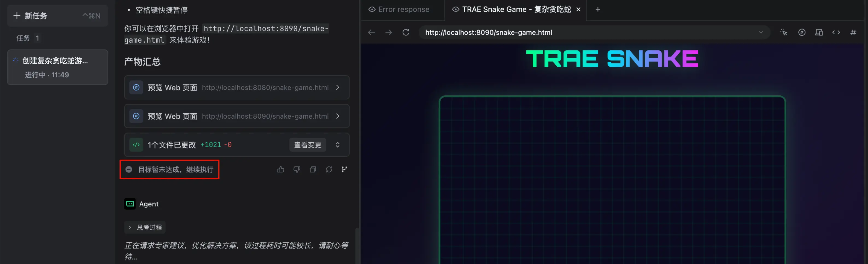
Task: Open a new browser tab with plus
Action: (598, 9)
